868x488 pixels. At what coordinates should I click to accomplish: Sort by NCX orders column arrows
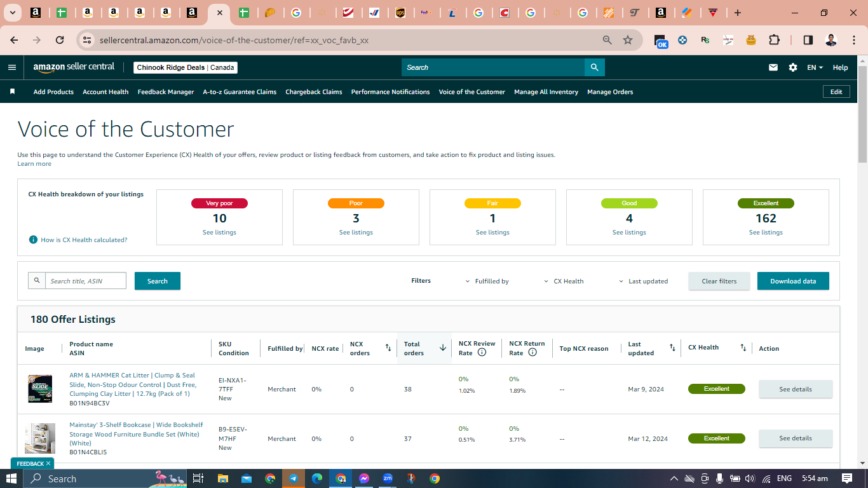coord(388,348)
